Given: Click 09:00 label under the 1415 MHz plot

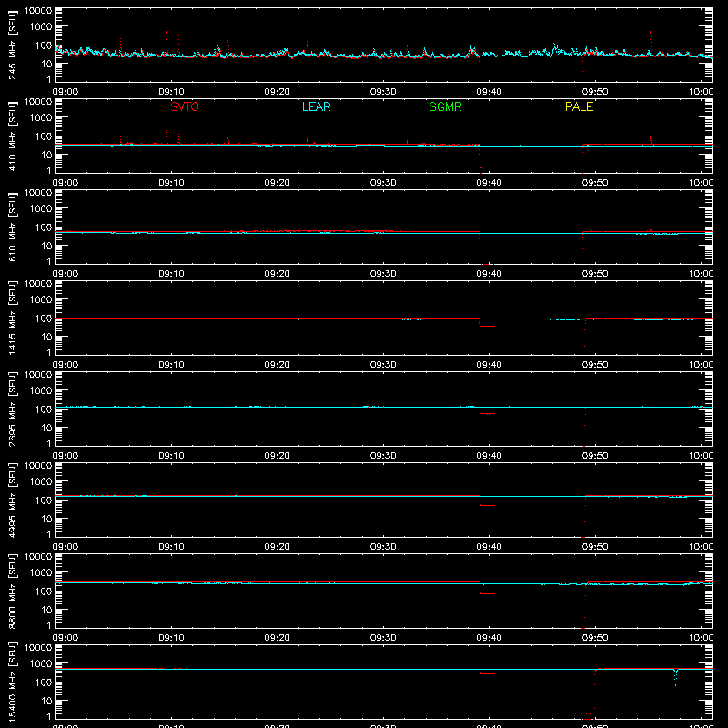Looking at the screenshot, I should pos(65,365).
